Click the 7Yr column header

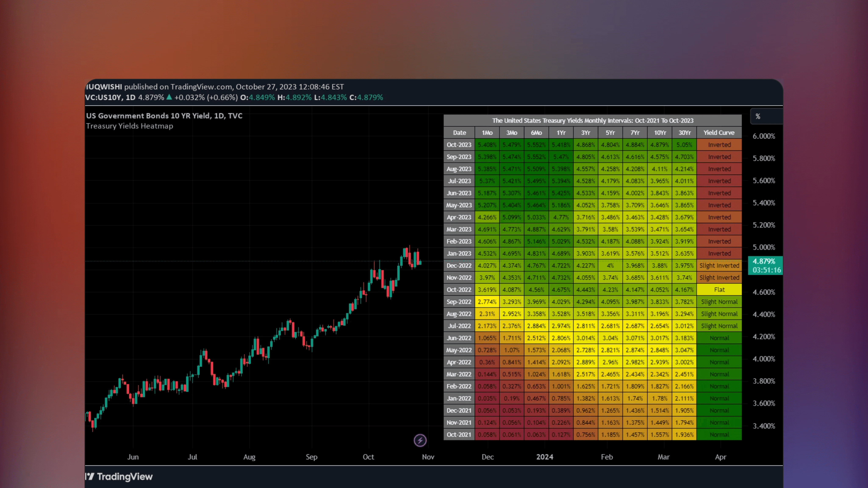[x=635, y=132]
